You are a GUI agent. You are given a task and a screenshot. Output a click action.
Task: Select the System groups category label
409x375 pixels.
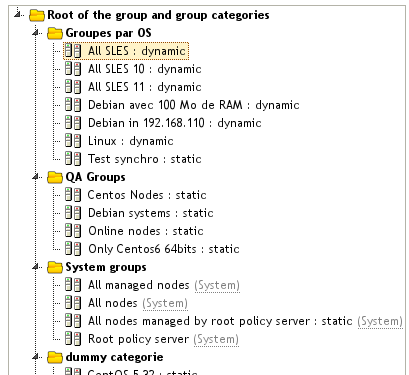(106, 267)
